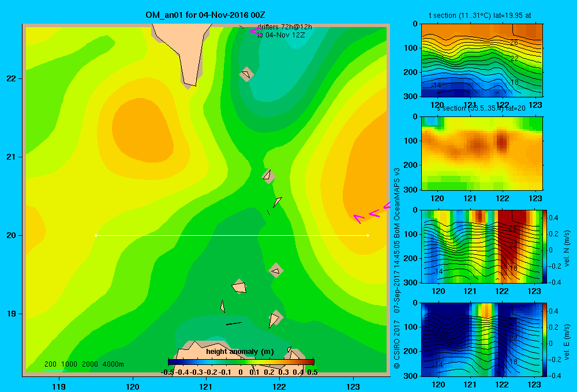Click latitude tick label "19" on main map axis
This screenshot has height=392, width=577.
pos(12,314)
